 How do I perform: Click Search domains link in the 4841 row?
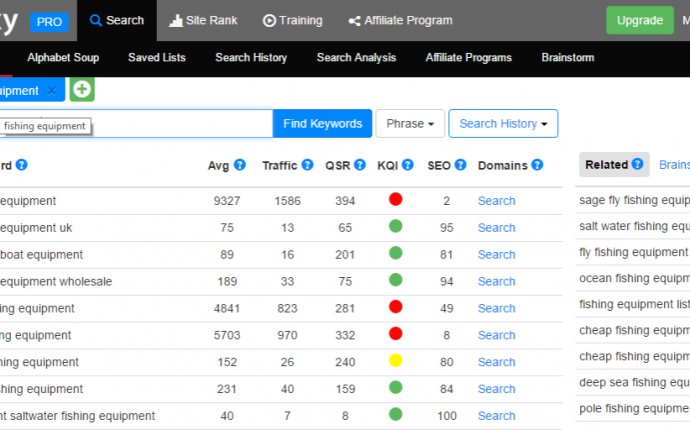click(x=496, y=309)
